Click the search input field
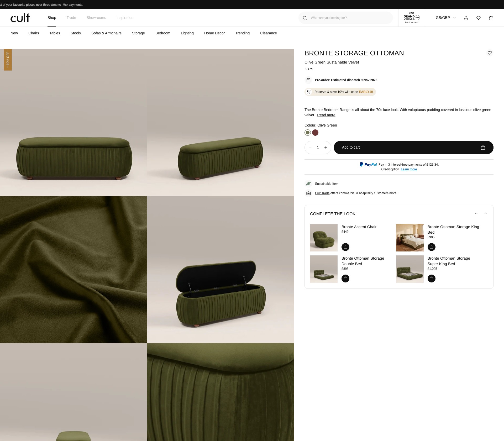 pyautogui.click(x=346, y=18)
